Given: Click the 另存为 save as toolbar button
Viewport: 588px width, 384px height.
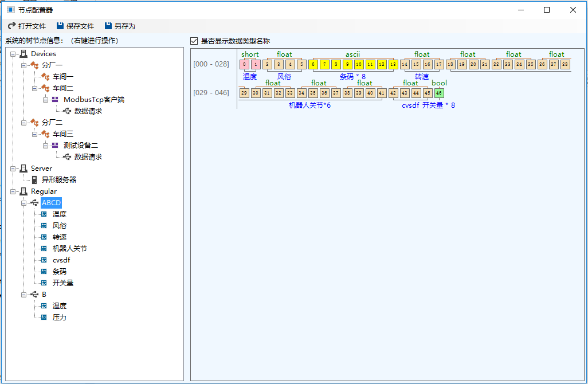Looking at the screenshot, I should 120,26.
